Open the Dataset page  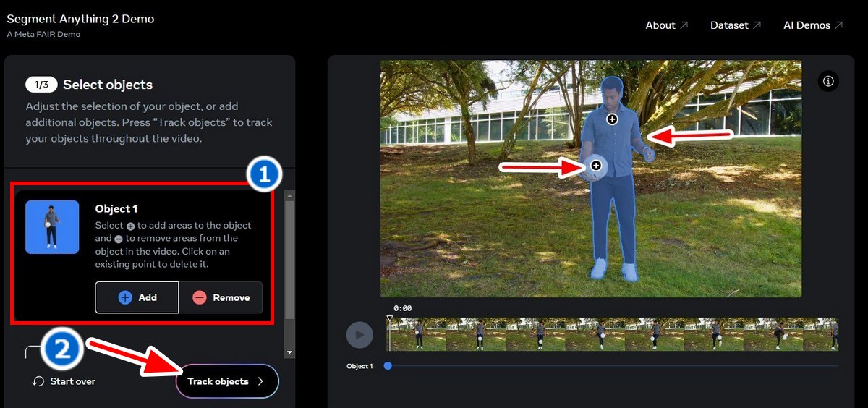tap(728, 25)
